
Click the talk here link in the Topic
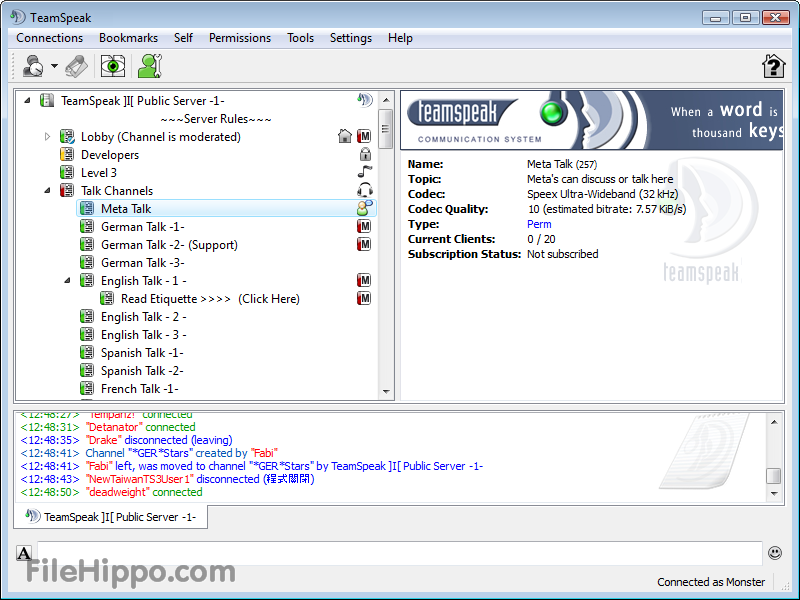pos(649,178)
